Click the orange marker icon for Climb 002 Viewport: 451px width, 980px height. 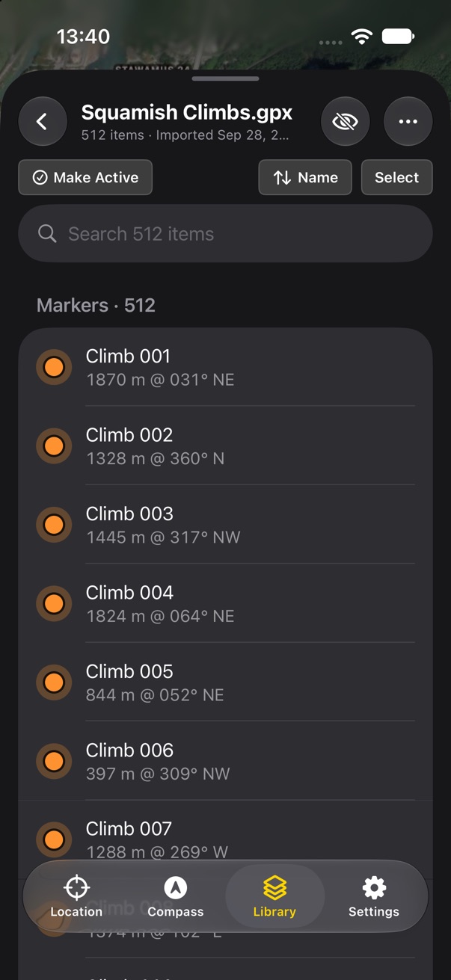coord(54,446)
